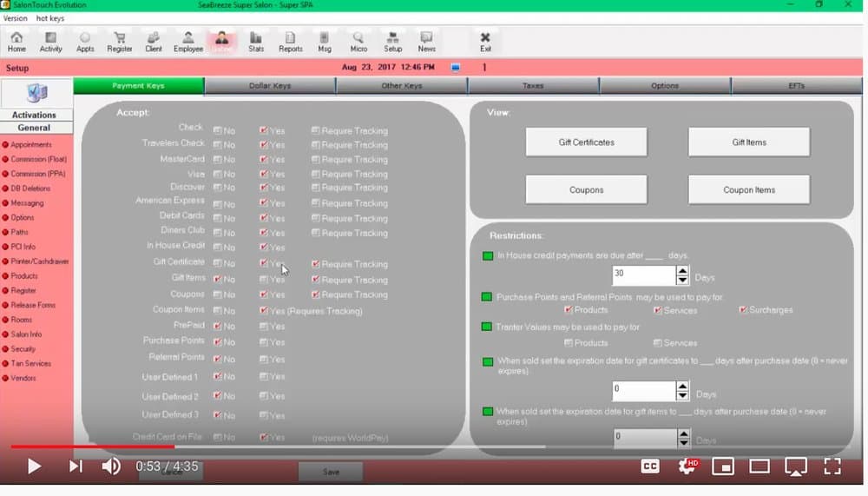Click the small computer icon beside date
868x496 pixels.
[455, 67]
